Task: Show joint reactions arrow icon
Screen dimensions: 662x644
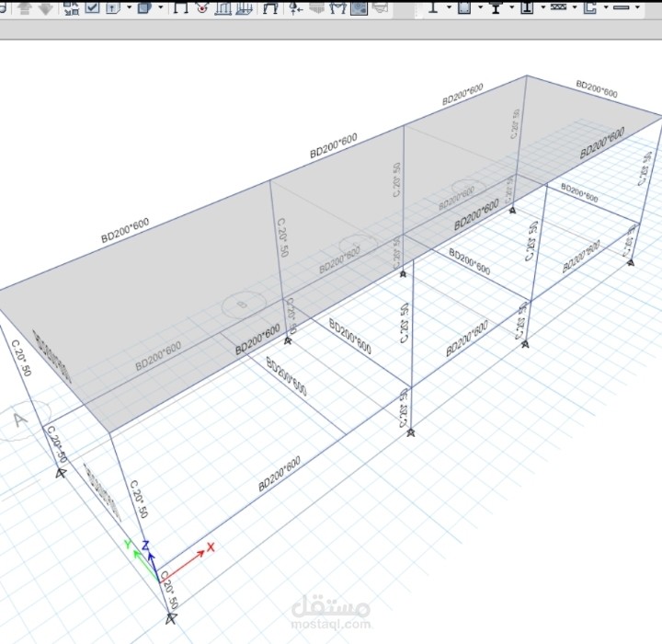Action: (296, 7)
